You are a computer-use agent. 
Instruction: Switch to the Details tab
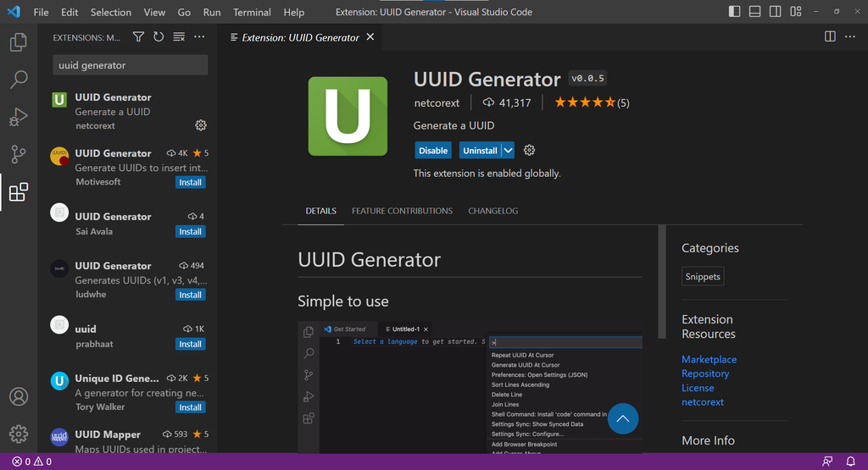click(321, 211)
